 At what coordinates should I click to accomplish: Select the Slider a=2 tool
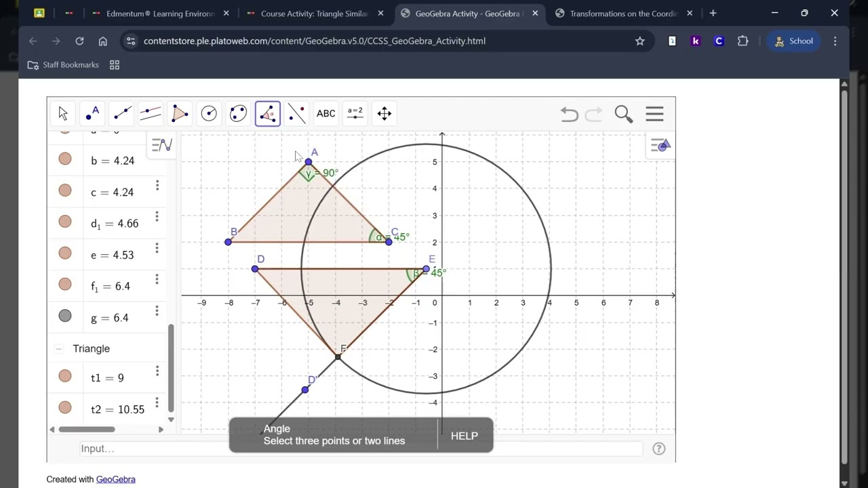tap(355, 114)
